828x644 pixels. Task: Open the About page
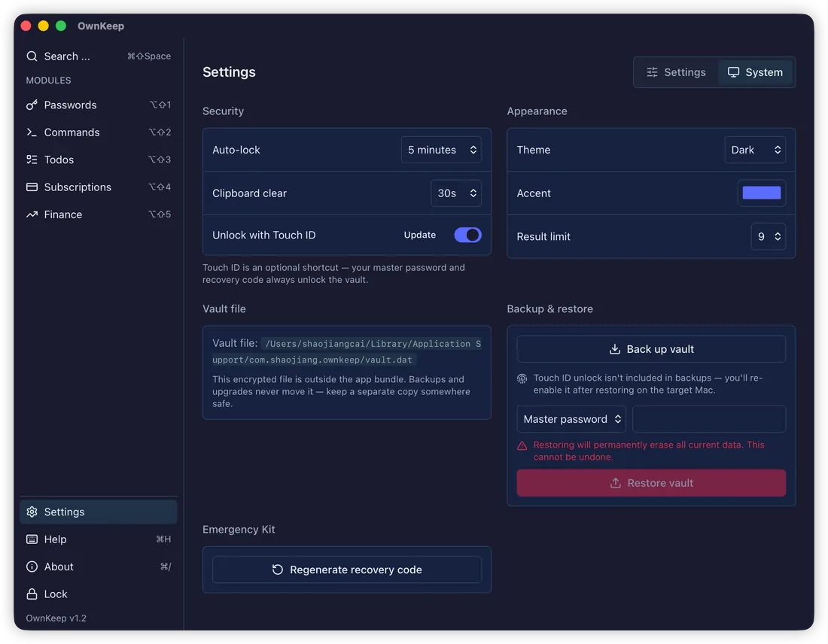(x=98, y=567)
